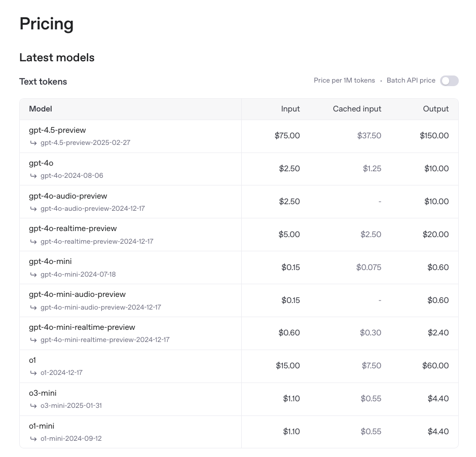The height and width of the screenshot is (457, 476).
Task: Click the snapshot arrow next to gpt-4o-audio-preview-2024-12-17
Action: [x=33, y=209]
